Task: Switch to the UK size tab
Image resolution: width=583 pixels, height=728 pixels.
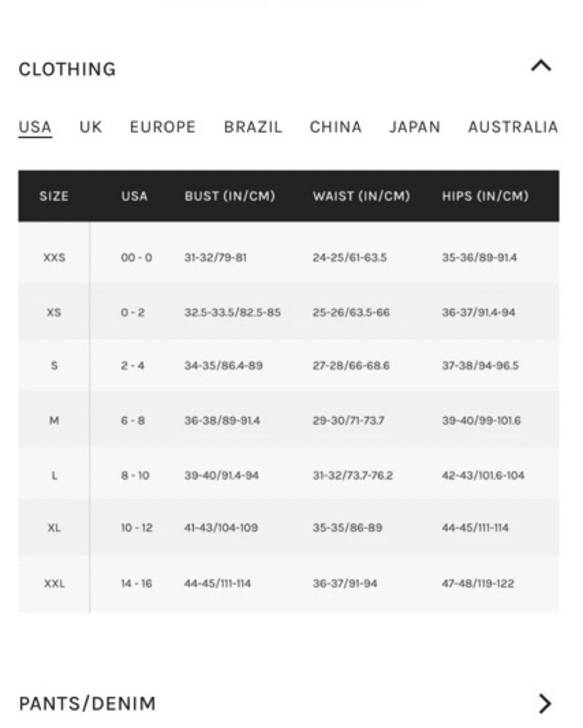Action: point(91,127)
